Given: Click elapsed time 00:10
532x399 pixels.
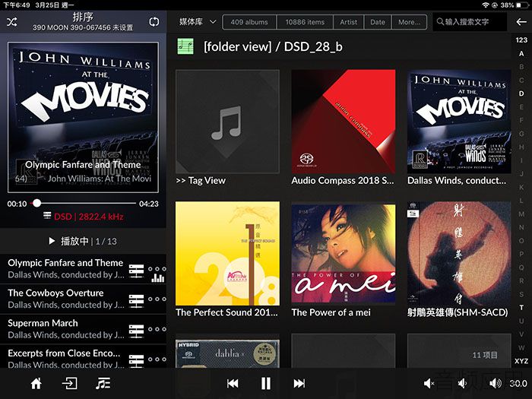Looking at the screenshot, I should coord(17,204).
